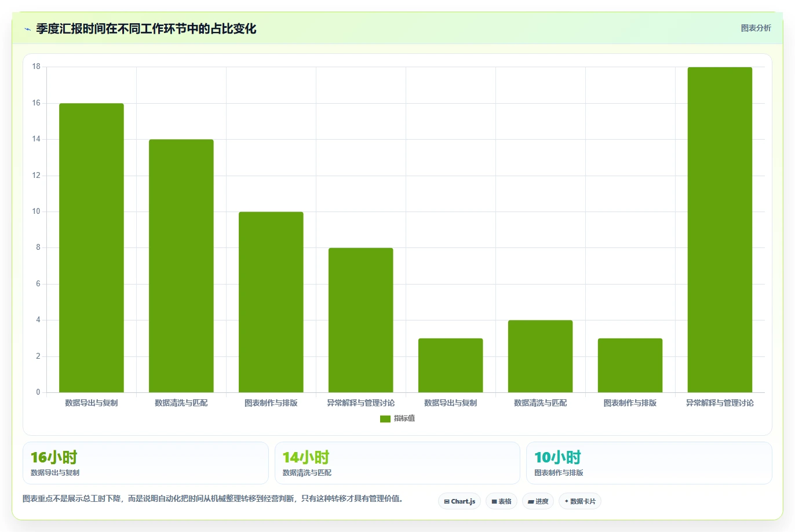Select the 3-value bar for 图表制作与排版
Image resolution: width=795 pixels, height=532 pixels.
630,365
